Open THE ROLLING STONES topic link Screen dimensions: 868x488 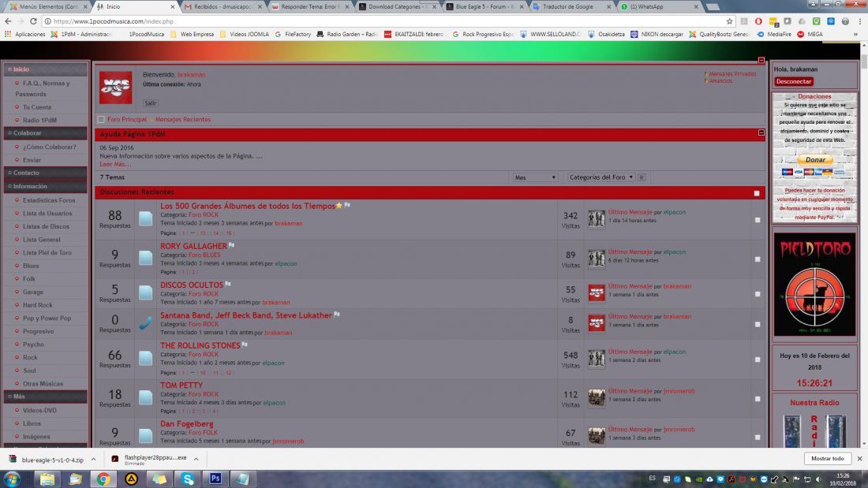(200, 345)
